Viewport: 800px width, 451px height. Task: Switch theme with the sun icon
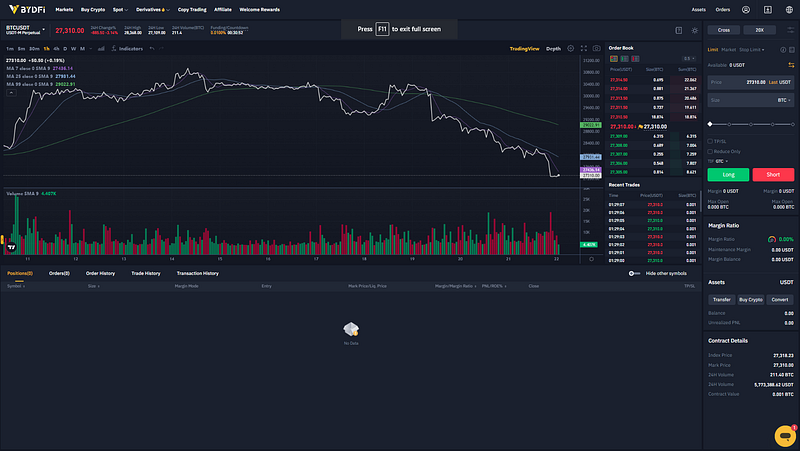pyautogui.click(x=694, y=31)
